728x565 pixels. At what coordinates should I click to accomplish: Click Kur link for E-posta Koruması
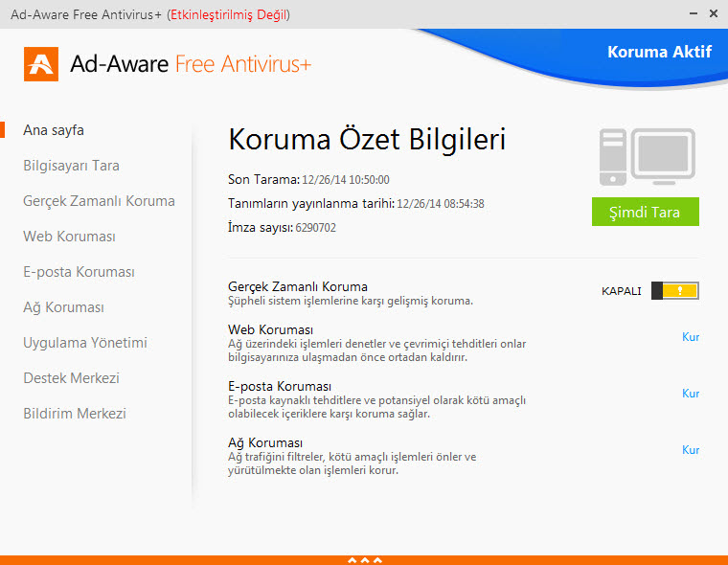tap(691, 394)
